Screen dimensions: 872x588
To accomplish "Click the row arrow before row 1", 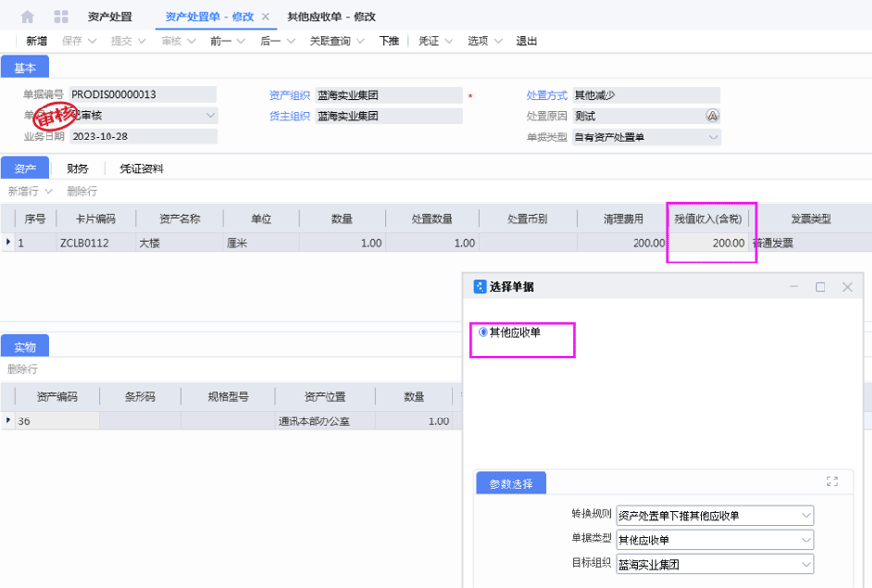I will click(9, 242).
